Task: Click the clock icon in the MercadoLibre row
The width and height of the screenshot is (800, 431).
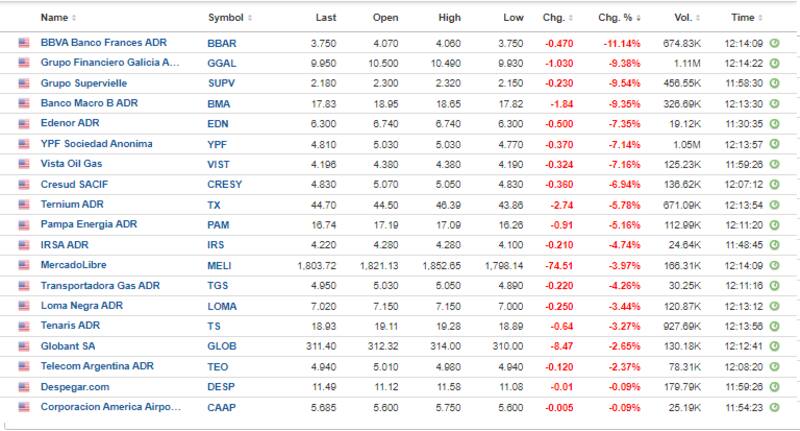Action: click(x=774, y=265)
